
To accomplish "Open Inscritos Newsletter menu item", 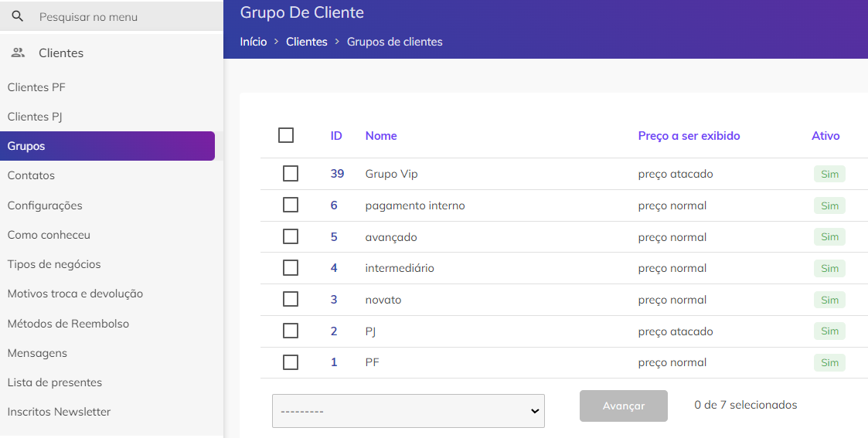I will pos(59,412).
